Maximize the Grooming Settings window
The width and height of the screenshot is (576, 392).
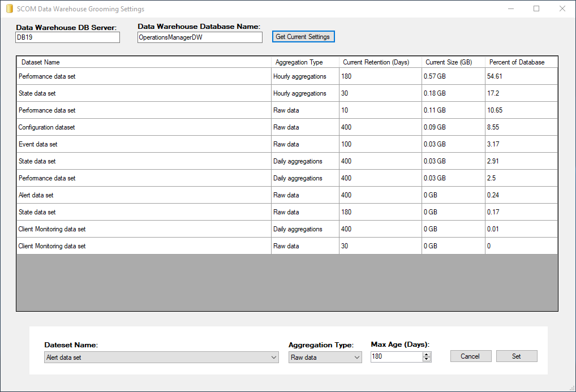coord(536,9)
